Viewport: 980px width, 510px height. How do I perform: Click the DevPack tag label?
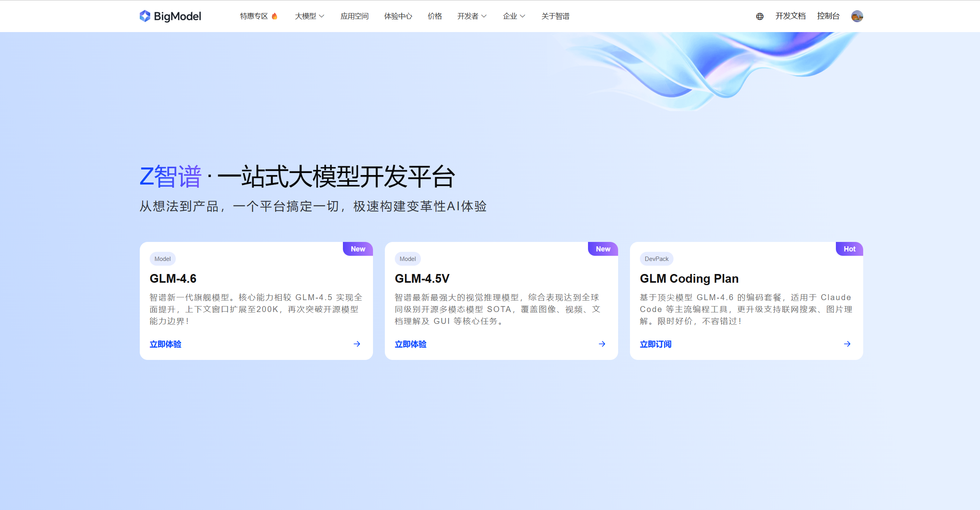coord(657,259)
